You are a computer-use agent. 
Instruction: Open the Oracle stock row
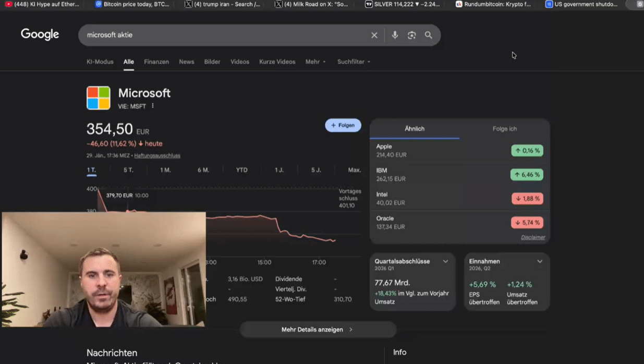pyautogui.click(x=459, y=223)
